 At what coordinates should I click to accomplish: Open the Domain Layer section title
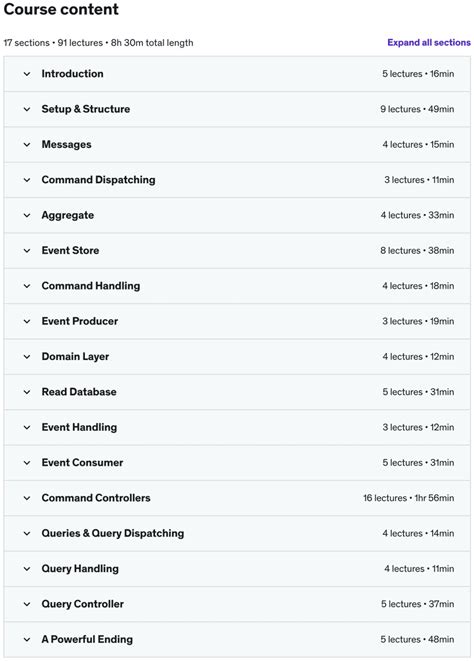tap(75, 357)
